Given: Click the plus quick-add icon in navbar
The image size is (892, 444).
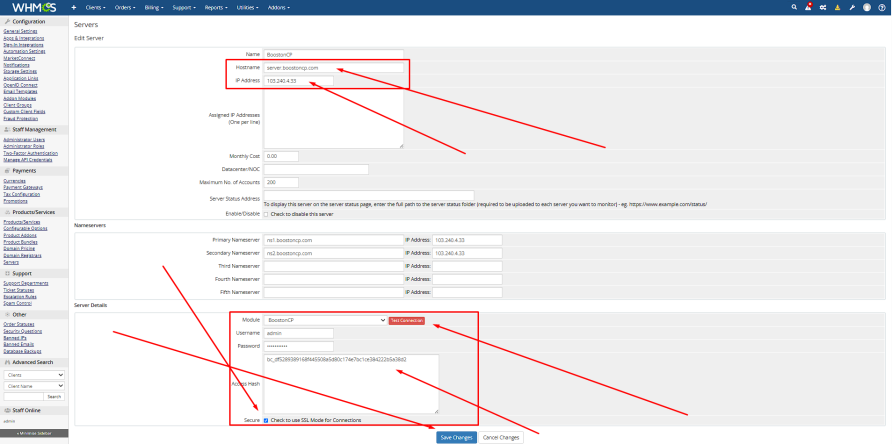Looking at the screenshot, I should tap(73, 8).
